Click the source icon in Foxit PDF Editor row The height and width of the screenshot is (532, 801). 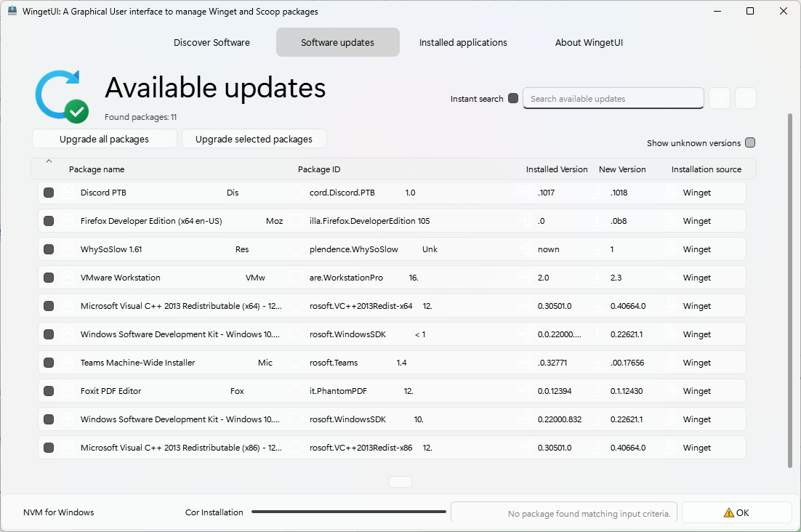click(x=669, y=391)
